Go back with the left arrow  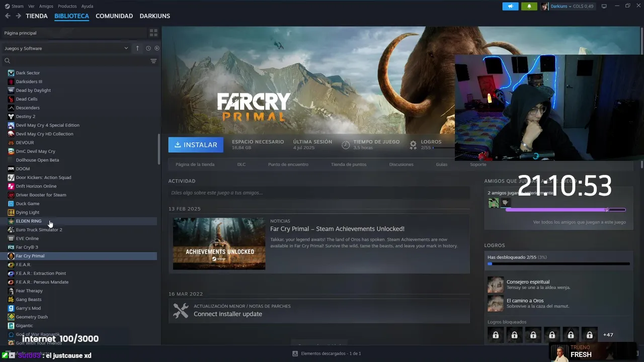click(x=8, y=16)
